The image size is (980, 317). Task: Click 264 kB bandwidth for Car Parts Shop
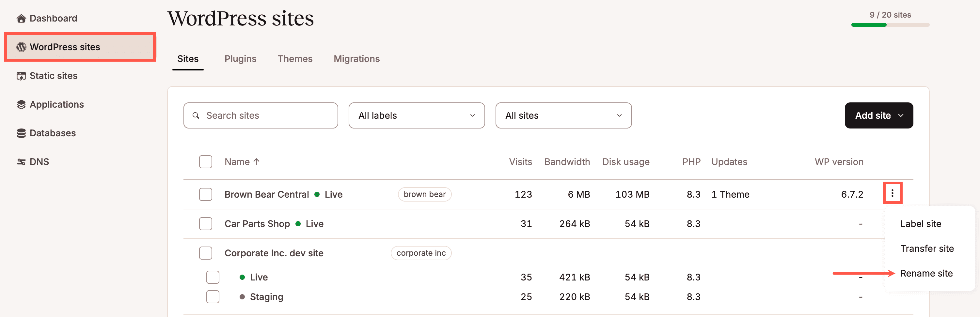pos(575,223)
